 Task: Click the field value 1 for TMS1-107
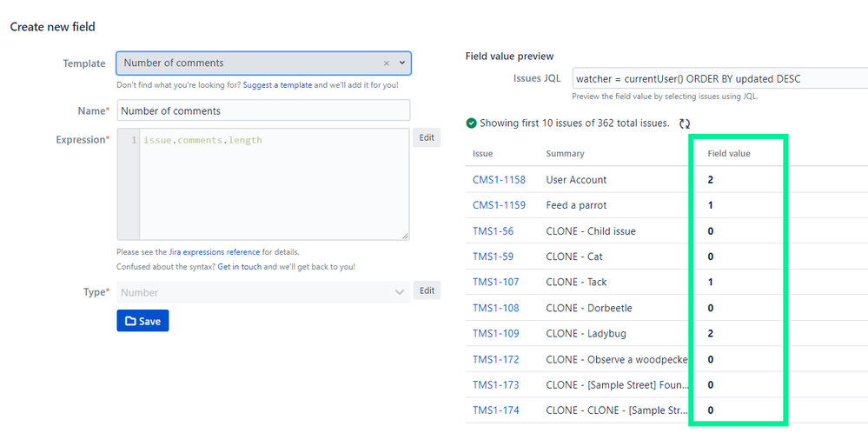point(710,282)
